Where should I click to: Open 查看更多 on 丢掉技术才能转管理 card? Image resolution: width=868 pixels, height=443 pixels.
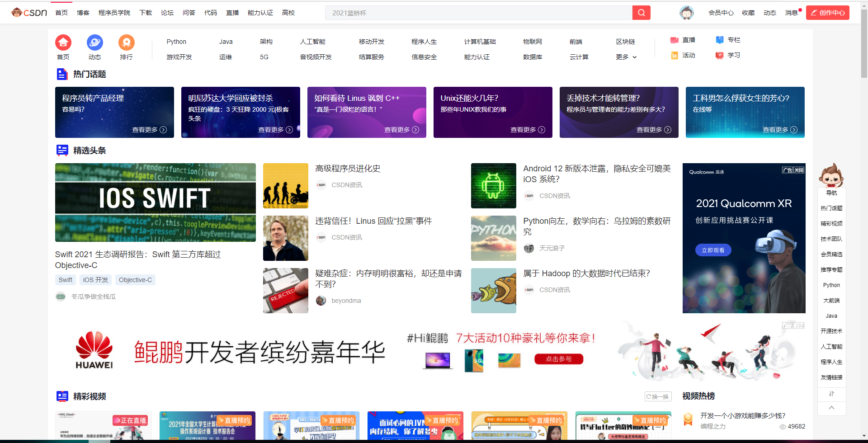tap(654, 130)
